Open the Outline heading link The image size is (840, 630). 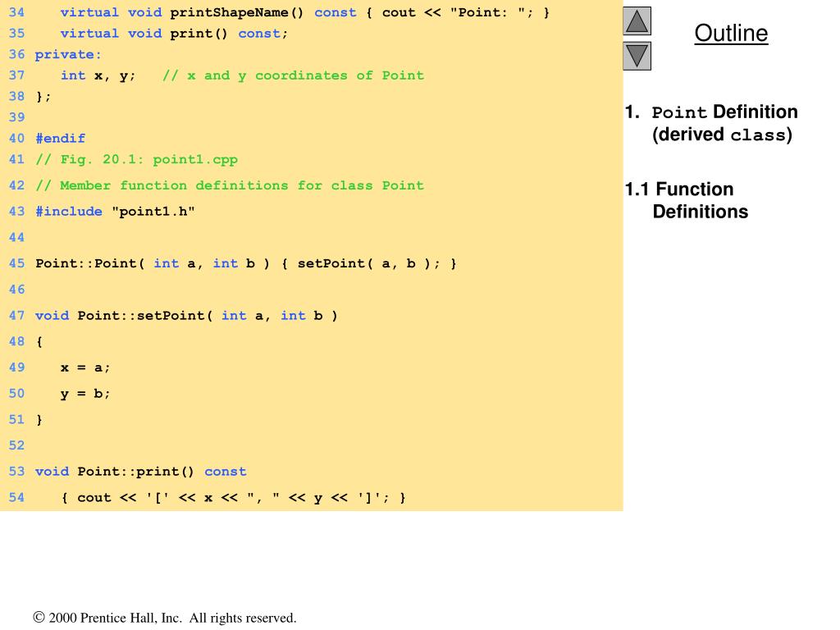click(x=731, y=33)
